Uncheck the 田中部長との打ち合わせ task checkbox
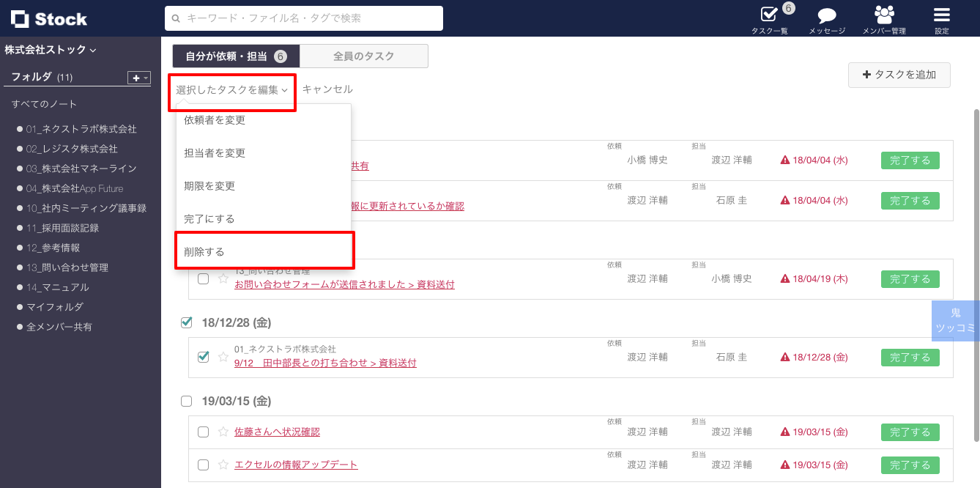980x488 pixels. pos(204,357)
